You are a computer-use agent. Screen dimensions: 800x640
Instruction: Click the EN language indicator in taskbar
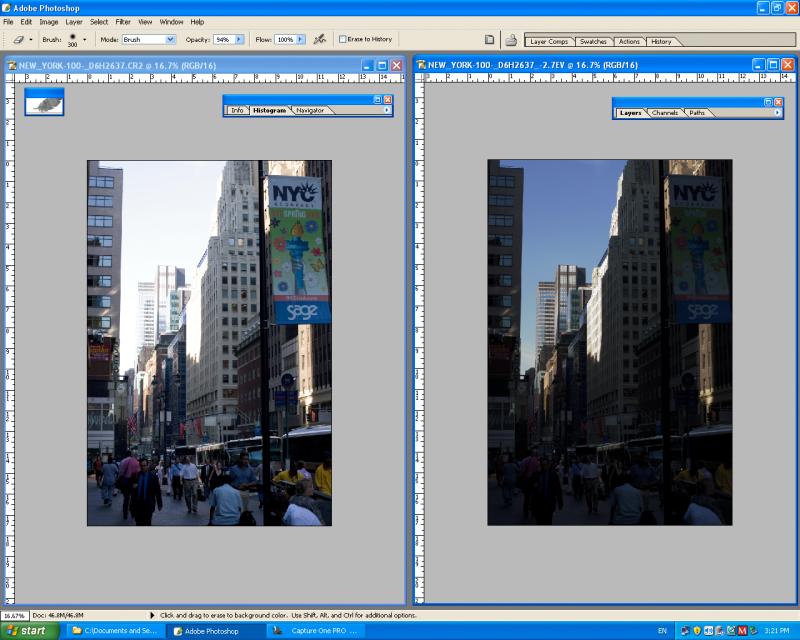click(662, 631)
